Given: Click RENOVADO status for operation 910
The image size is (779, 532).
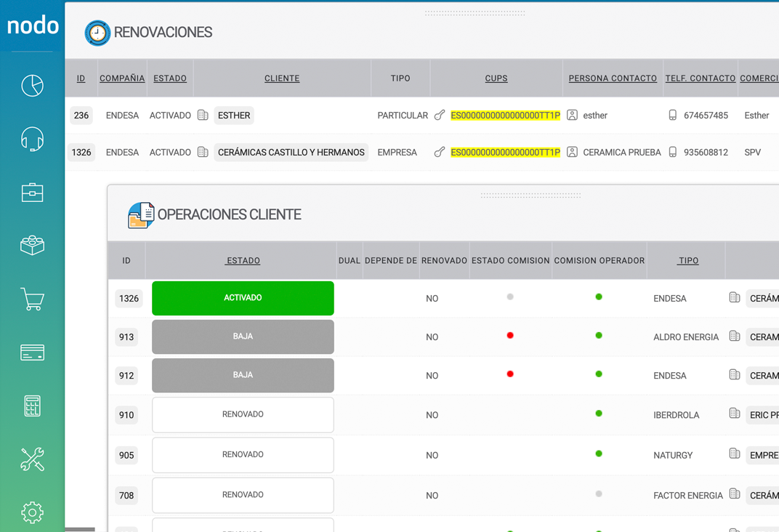Looking at the screenshot, I should pyautogui.click(x=243, y=415).
